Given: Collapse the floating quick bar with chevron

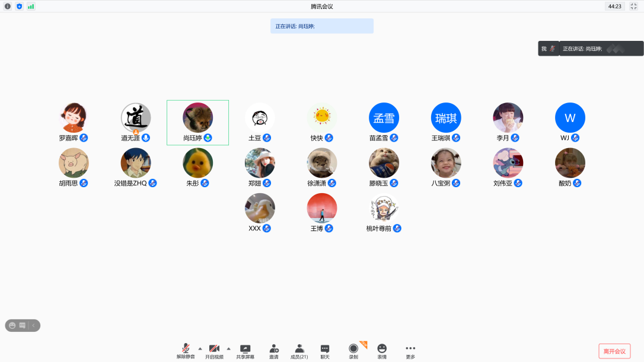Looking at the screenshot, I should [x=34, y=325].
